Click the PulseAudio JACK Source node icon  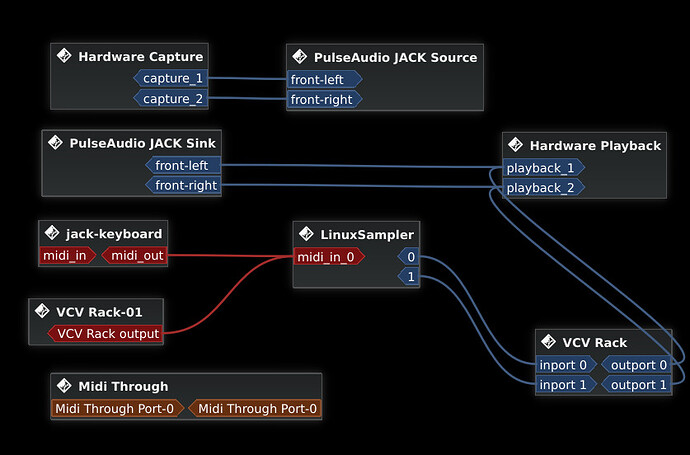(x=300, y=56)
